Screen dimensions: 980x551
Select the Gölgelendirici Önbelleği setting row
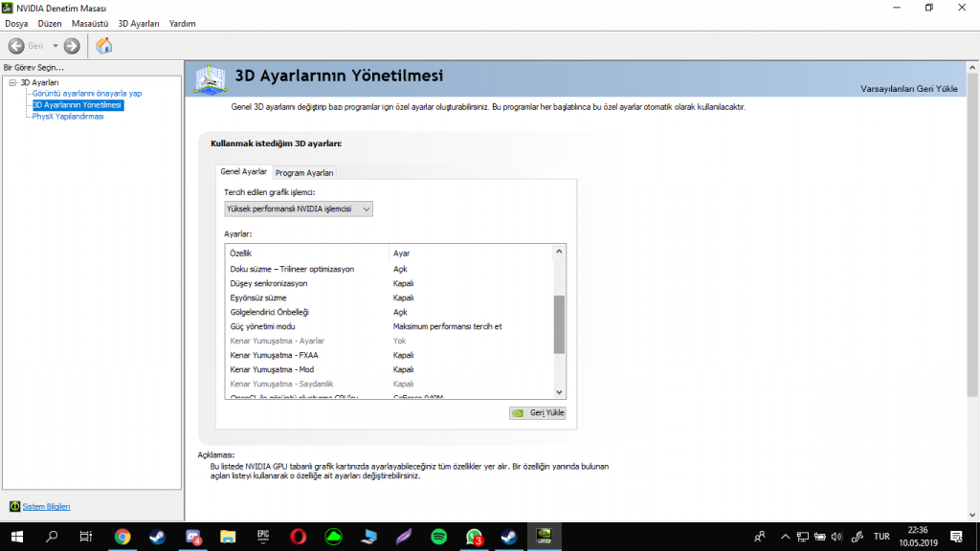390,313
